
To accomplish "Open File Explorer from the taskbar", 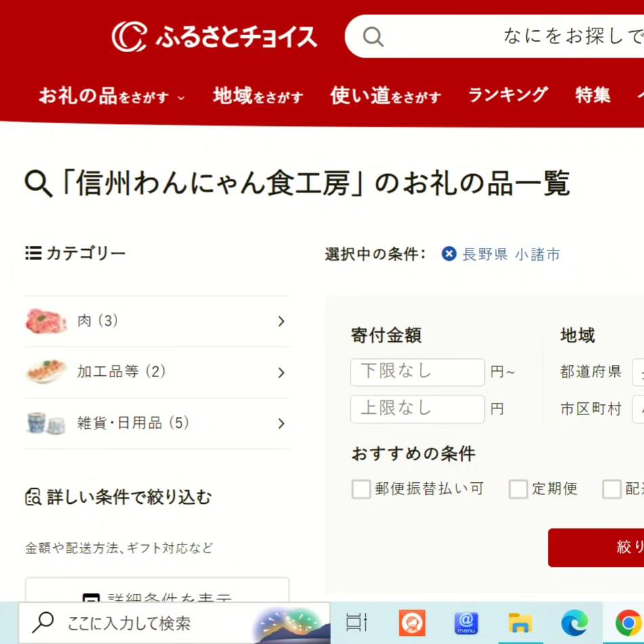I will 520,622.
